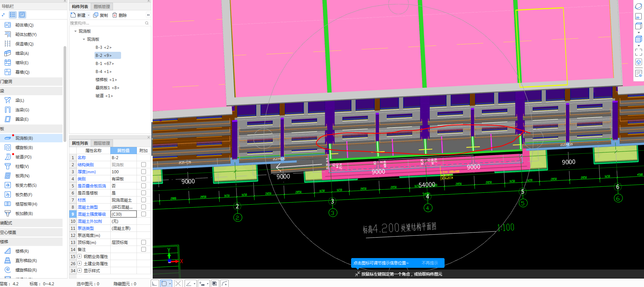Check the 附加 box for 顶标高(m)
The width and height of the screenshot is (644, 287).
(x=144, y=242)
